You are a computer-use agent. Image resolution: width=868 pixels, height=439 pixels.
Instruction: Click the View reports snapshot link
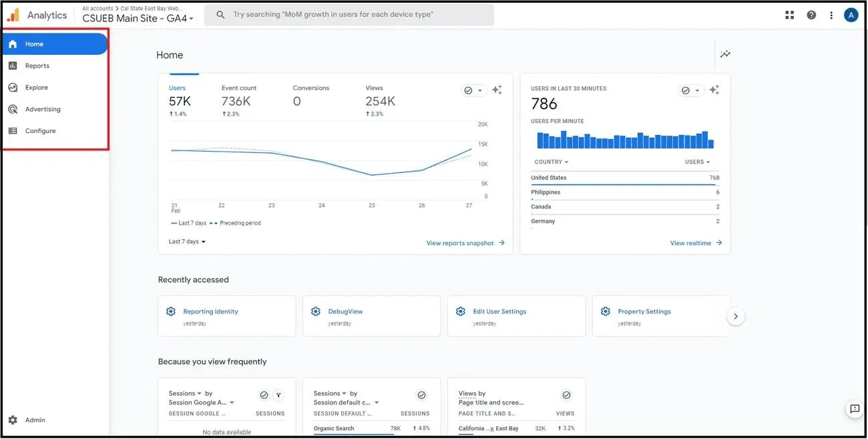[465, 243]
